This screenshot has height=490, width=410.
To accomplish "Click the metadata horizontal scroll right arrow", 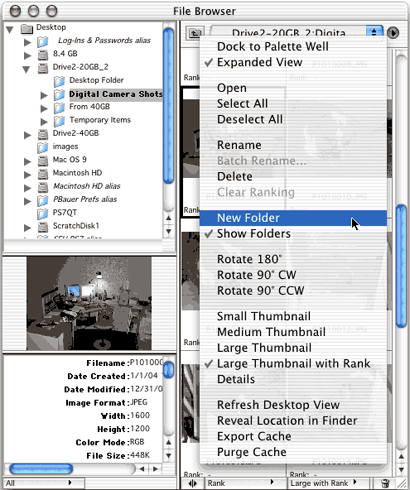I will click(x=155, y=469).
